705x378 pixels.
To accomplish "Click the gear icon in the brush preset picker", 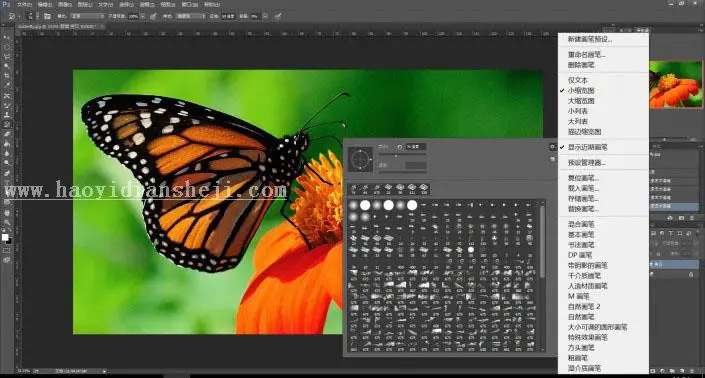I will 552,147.
